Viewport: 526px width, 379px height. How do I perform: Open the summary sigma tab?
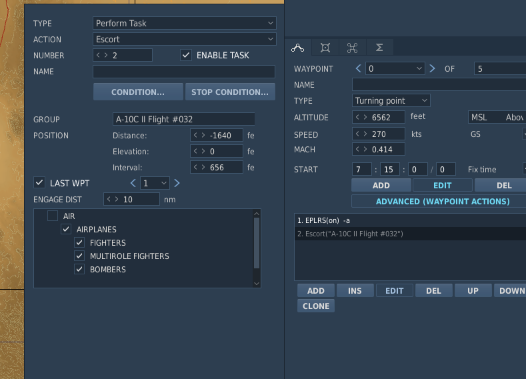[x=379, y=48]
